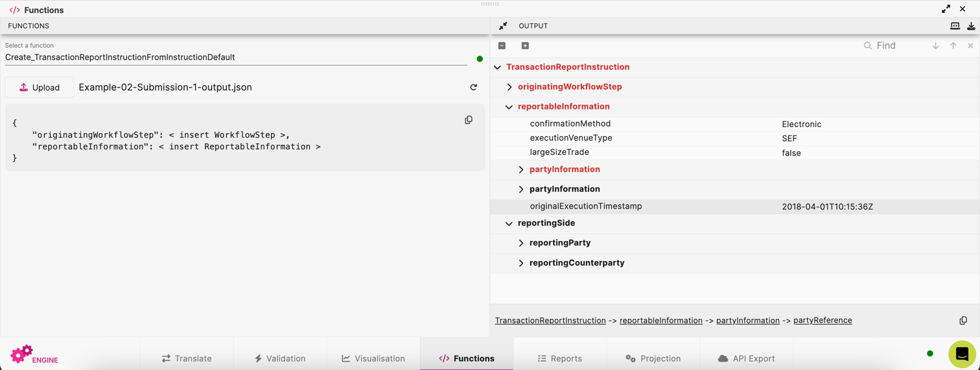Expand the reportingParty node
Image resolution: width=980 pixels, height=370 pixels.
pos(521,243)
